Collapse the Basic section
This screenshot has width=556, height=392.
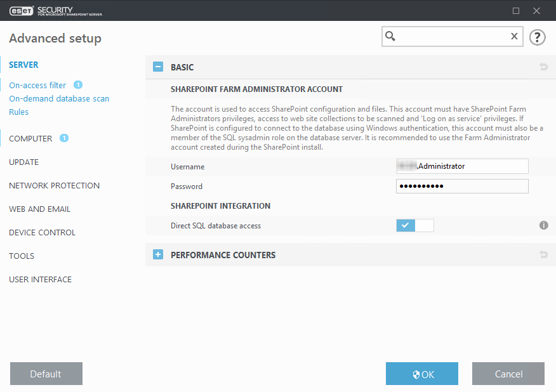pos(158,67)
